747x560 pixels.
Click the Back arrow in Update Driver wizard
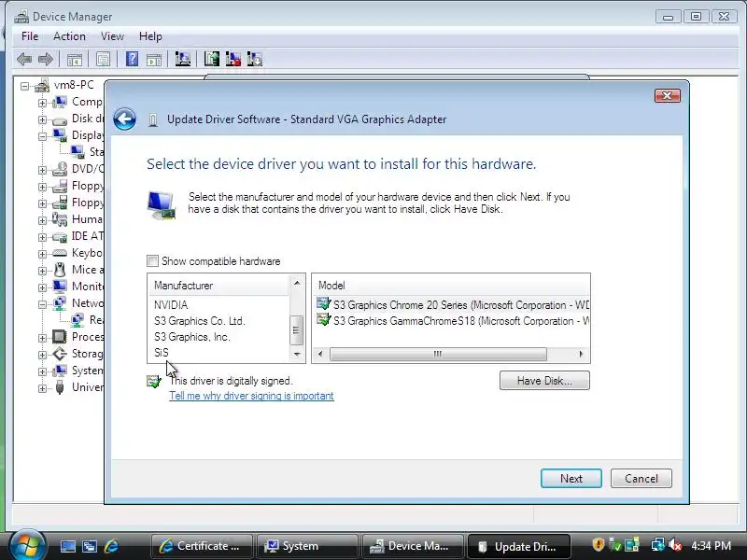pyautogui.click(x=125, y=119)
